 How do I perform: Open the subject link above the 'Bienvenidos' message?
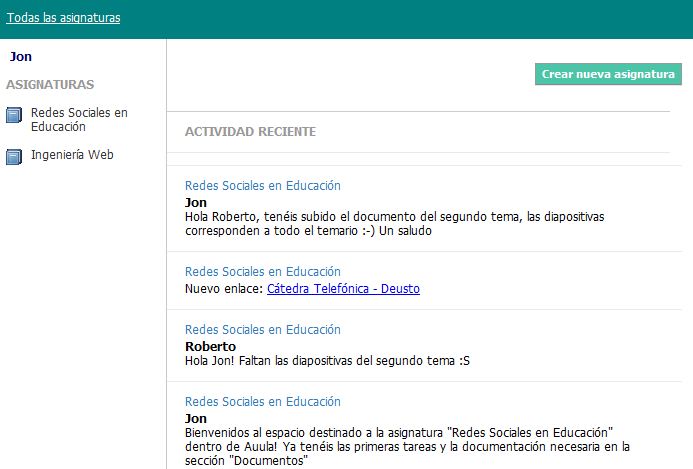click(x=263, y=401)
